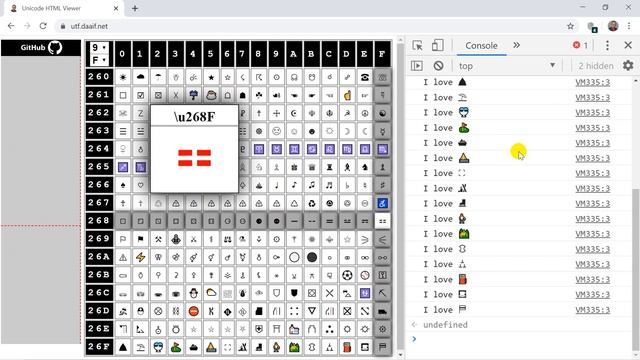Select the snowman emoji in row 26C

coord(193,293)
